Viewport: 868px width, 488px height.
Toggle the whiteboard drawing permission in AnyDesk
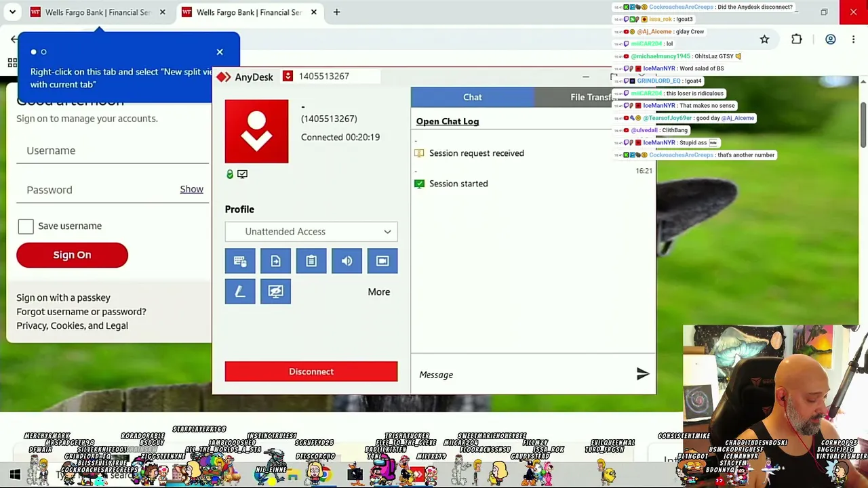(240, 291)
